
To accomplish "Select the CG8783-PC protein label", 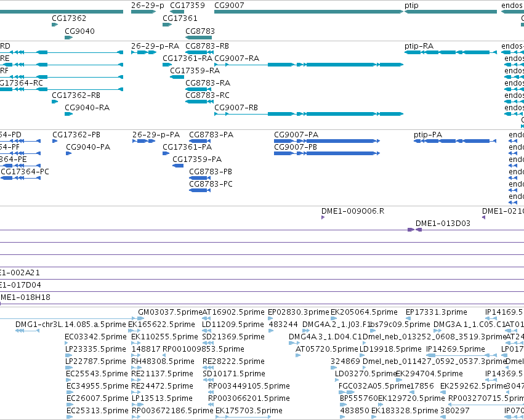I will 211,184.
